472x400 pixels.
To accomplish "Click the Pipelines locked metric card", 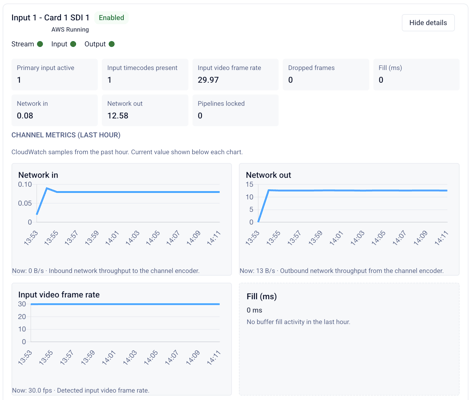I will tap(235, 110).
